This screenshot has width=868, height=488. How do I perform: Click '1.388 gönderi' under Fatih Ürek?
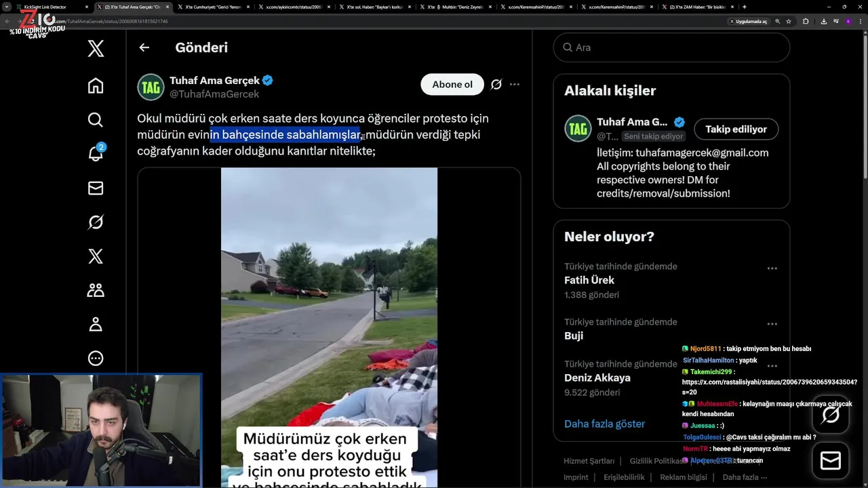[x=591, y=295]
